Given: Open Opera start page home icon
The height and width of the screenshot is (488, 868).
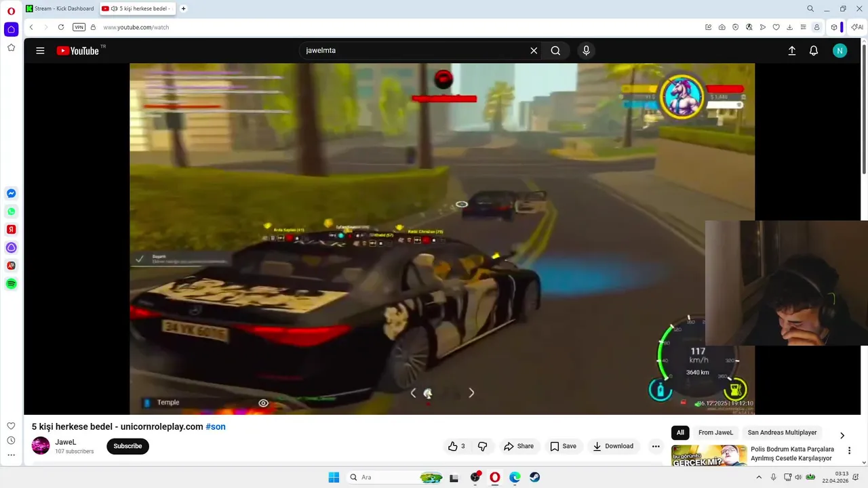Looking at the screenshot, I should tap(11, 29).
